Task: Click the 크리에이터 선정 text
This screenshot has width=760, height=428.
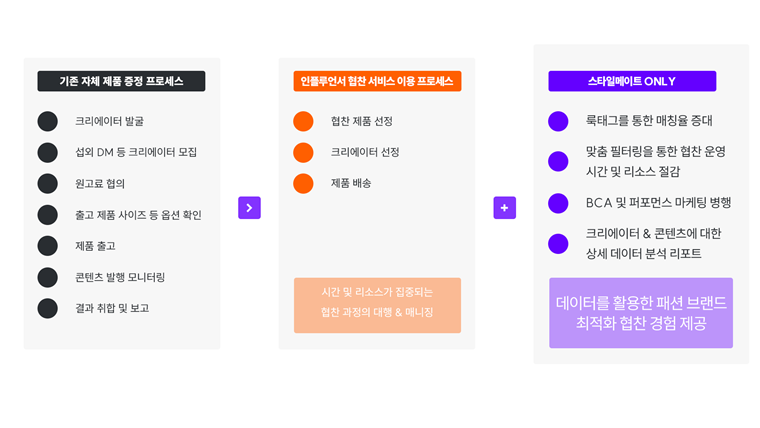Action: pyautogui.click(x=365, y=152)
